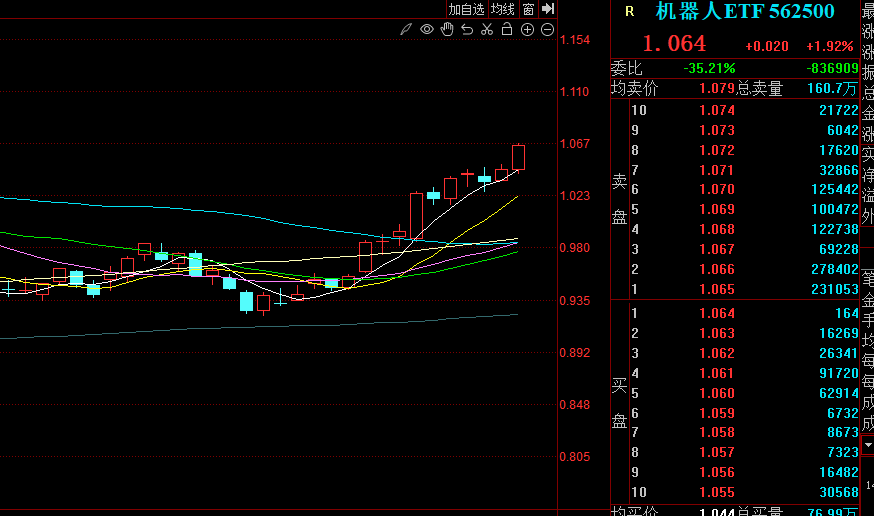Zoom in with the plus circle icon
This screenshot has height=516, width=874.
point(527,30)
